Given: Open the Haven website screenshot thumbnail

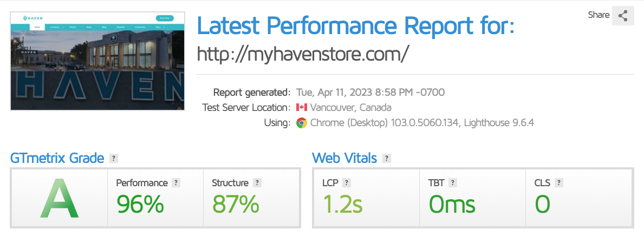Looking at the screenshot, I should coord(97,61).
